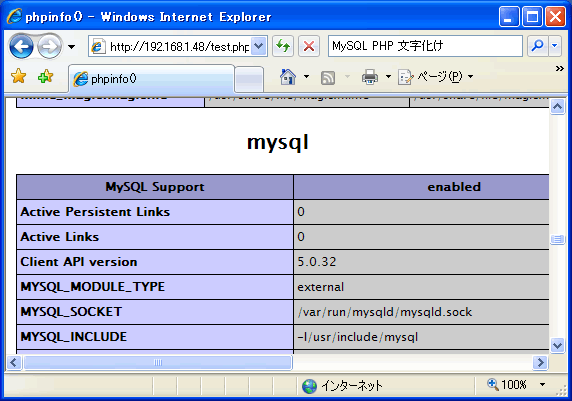
Task: Show more toolbar commands chevron
Action: [x=560, y=68]
